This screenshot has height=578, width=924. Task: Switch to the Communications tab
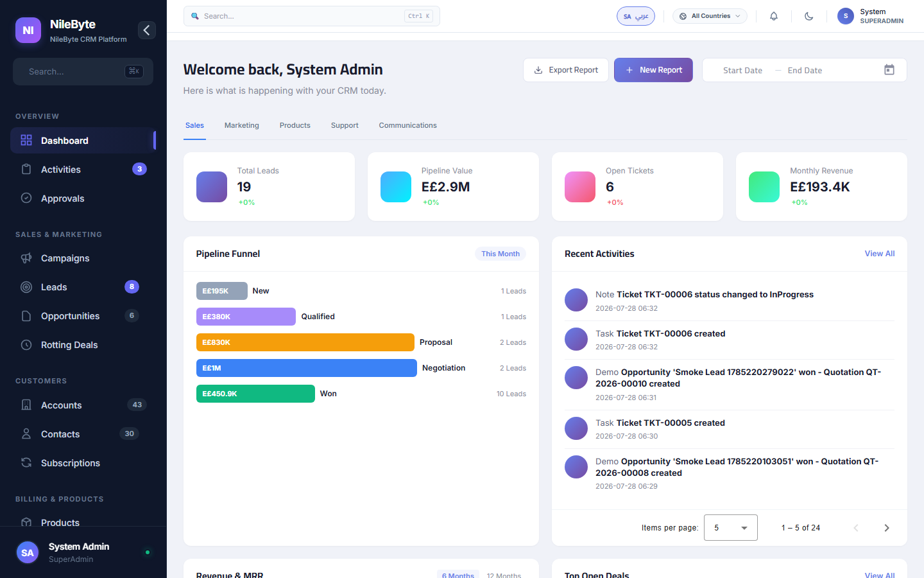click(x=408, y=125)
